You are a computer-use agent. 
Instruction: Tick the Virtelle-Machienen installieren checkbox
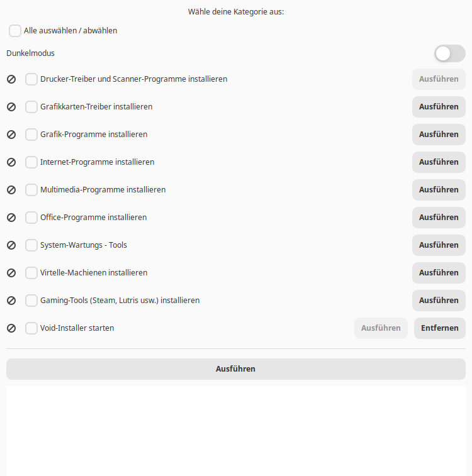pos(31,273)
